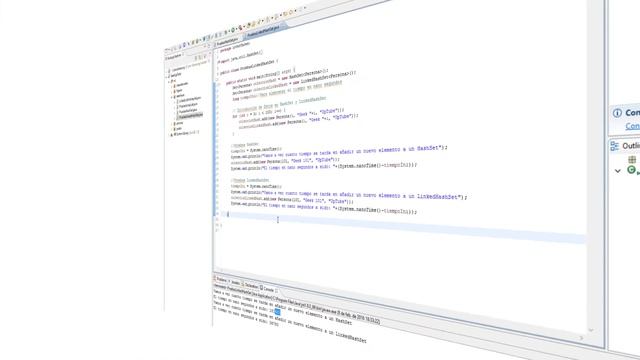This screenshot has height=360, width=640.
Task: Click the first System.out.println line about HashSet
Action: pos(339,151)
